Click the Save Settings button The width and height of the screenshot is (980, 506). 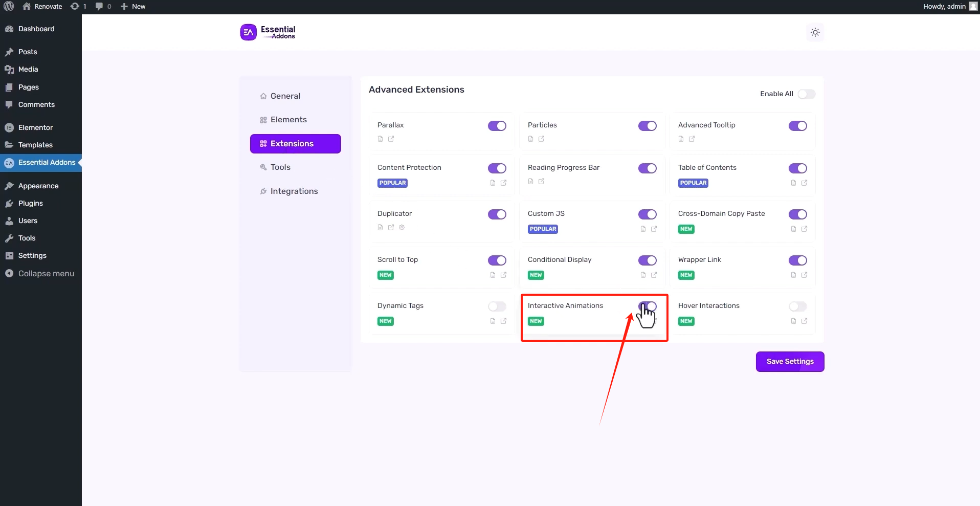[790, 362]
